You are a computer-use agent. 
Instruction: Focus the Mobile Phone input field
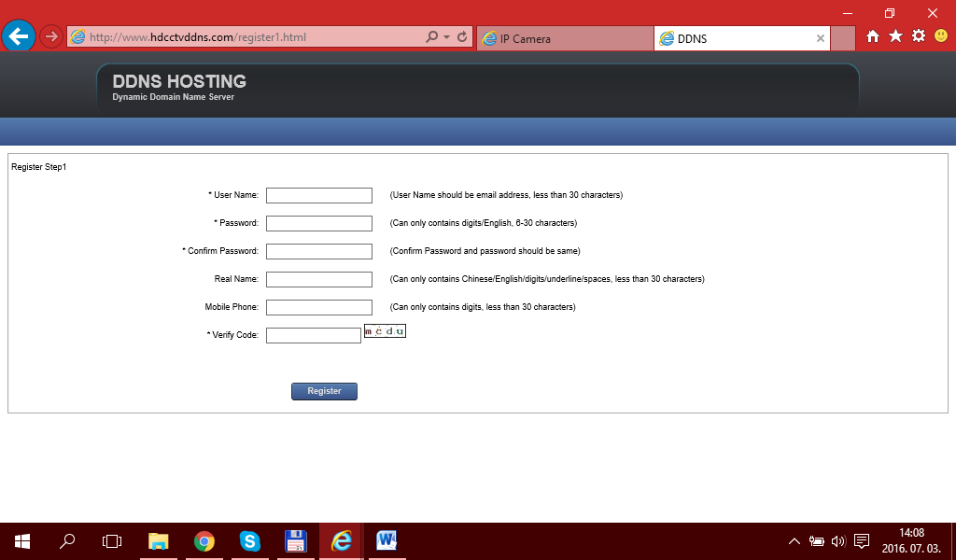319,308
